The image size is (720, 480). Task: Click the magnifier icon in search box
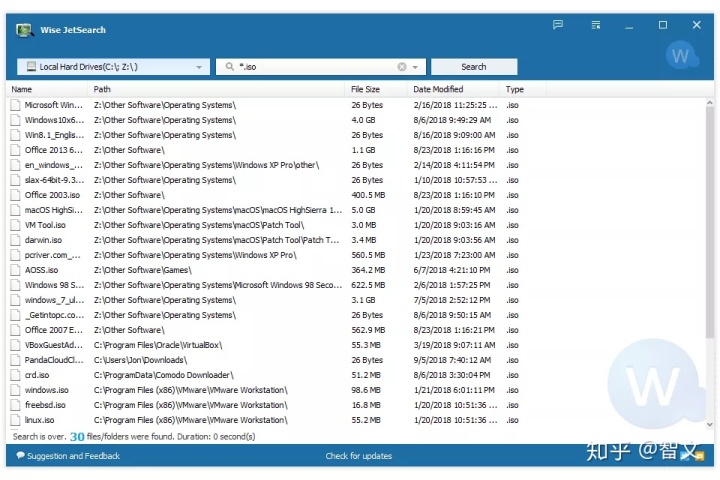[x=230, y=67]
